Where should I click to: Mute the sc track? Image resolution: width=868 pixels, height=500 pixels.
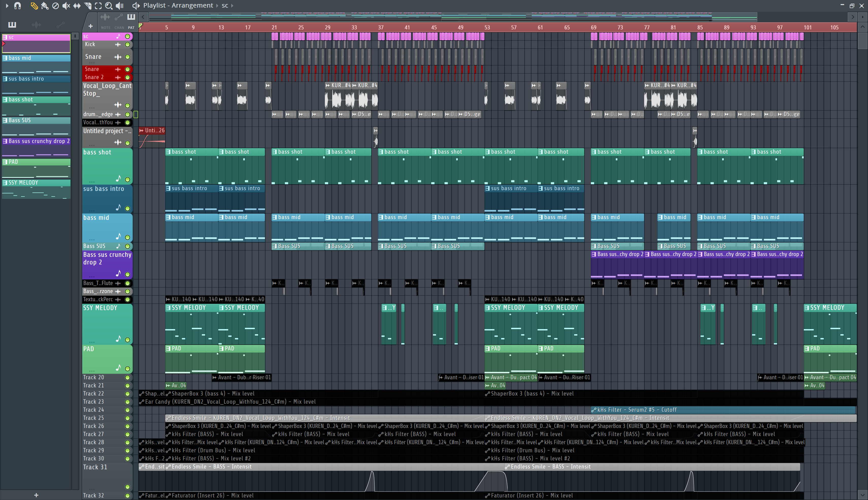[128, 37]
